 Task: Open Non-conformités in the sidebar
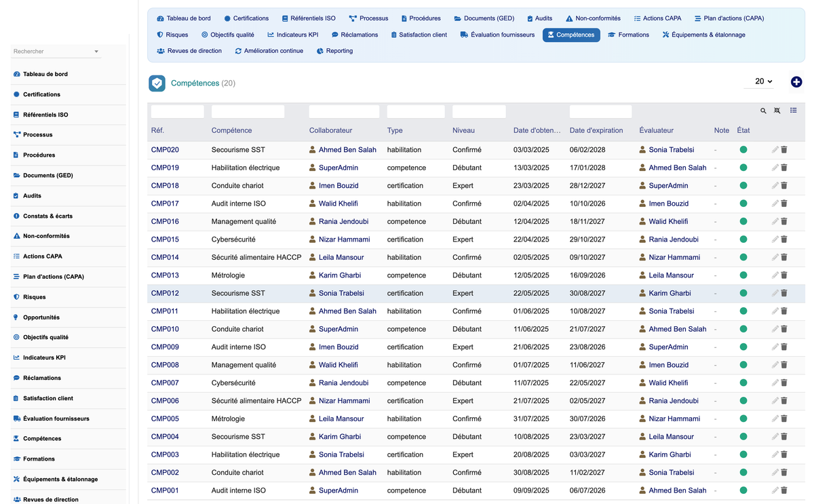(x=46, y=236)
